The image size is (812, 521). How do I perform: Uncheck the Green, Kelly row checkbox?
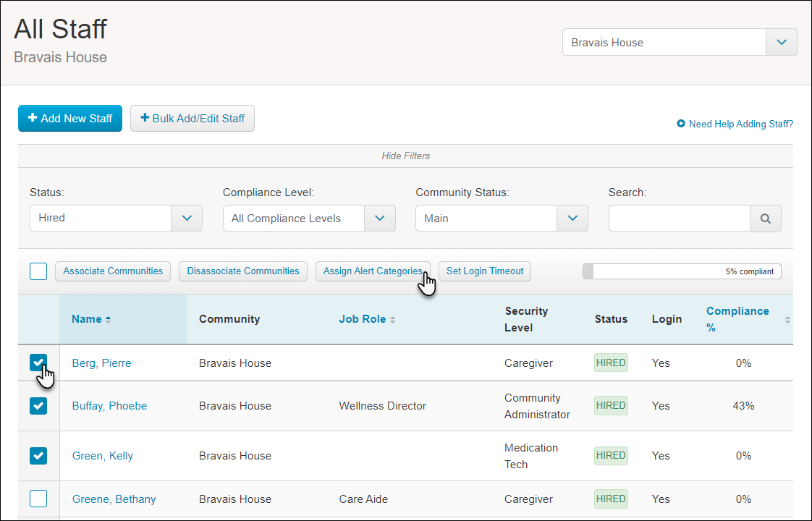38,456
